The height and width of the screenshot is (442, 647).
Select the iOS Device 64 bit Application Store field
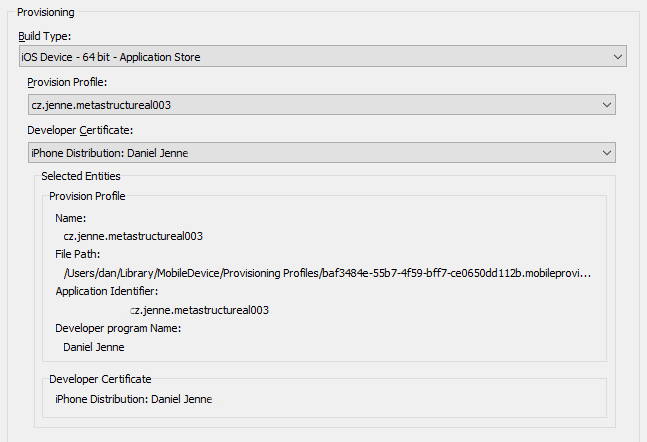(x=323, y=57)
